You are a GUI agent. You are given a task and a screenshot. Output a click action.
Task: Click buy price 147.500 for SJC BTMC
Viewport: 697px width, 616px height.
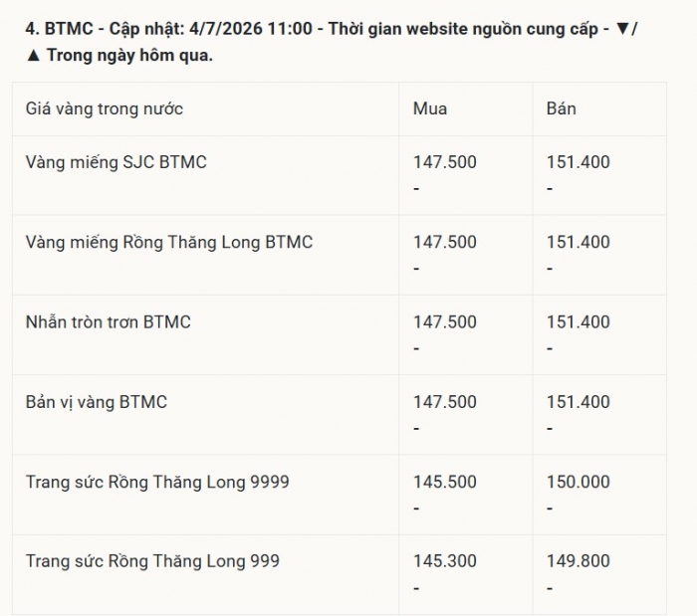444,162
